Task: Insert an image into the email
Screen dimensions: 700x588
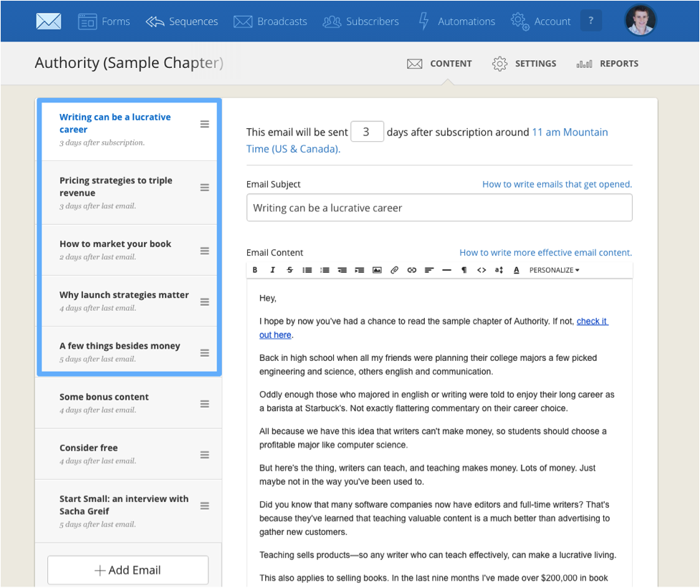Action: (377, 270)
